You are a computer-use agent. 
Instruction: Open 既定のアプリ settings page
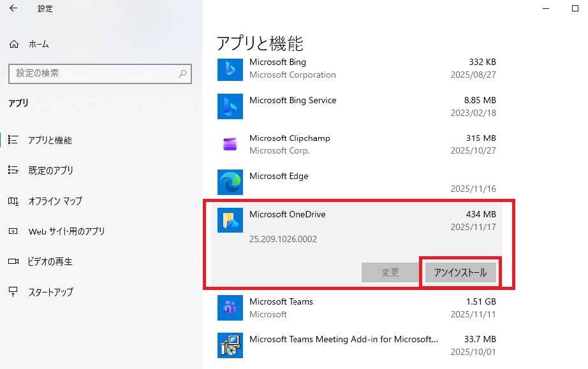[50, 171]
